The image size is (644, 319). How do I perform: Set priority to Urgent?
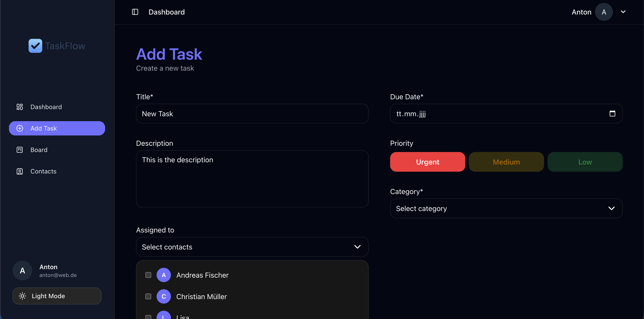[x=427, y=162]
